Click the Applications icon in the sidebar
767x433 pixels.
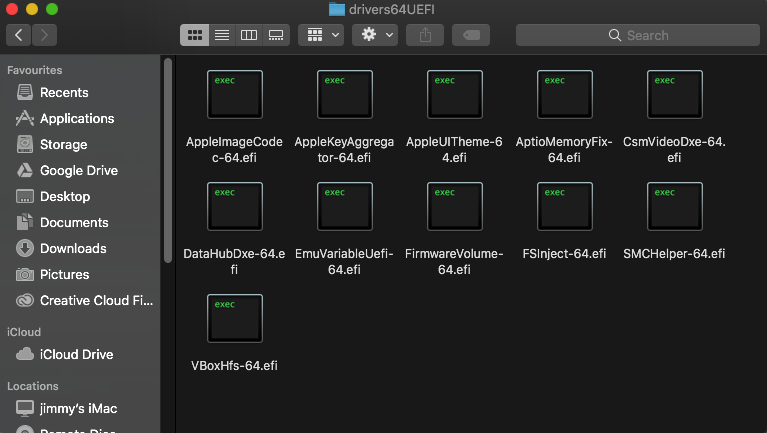24,118
